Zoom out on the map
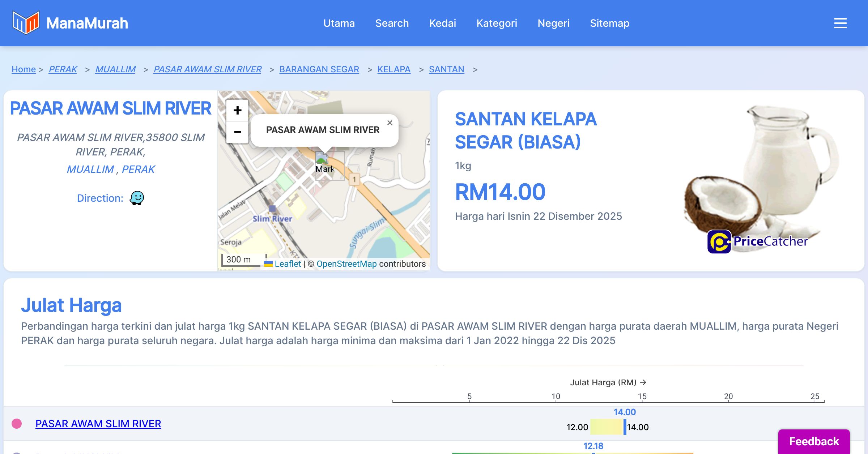868x454 pixels. point(237,132)
